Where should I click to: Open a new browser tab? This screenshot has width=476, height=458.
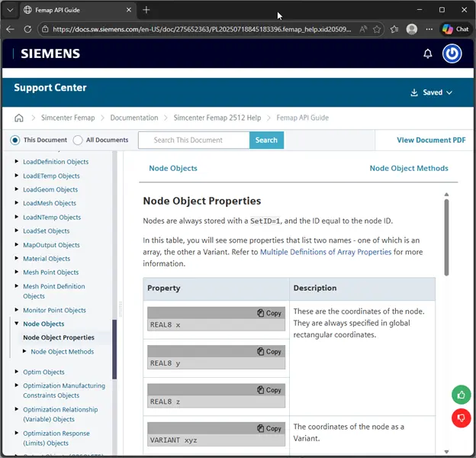click(x=146, y=10)
